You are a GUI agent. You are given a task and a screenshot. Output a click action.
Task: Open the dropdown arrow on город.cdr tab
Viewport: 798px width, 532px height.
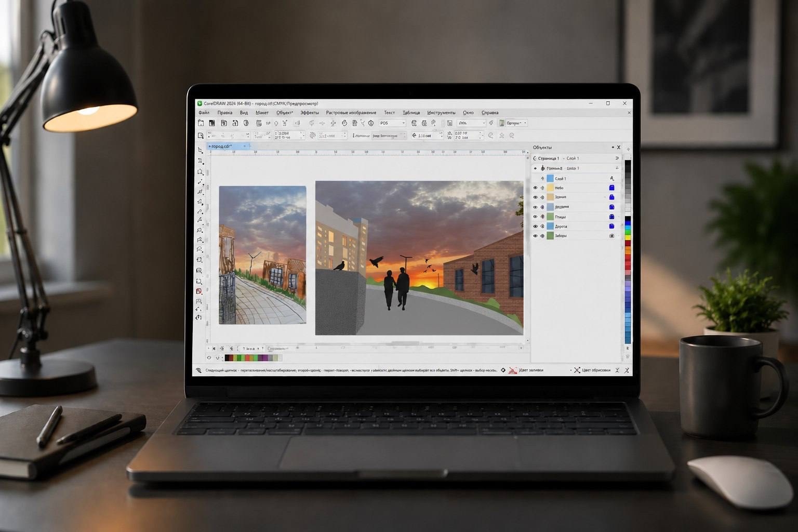point(244,147)
